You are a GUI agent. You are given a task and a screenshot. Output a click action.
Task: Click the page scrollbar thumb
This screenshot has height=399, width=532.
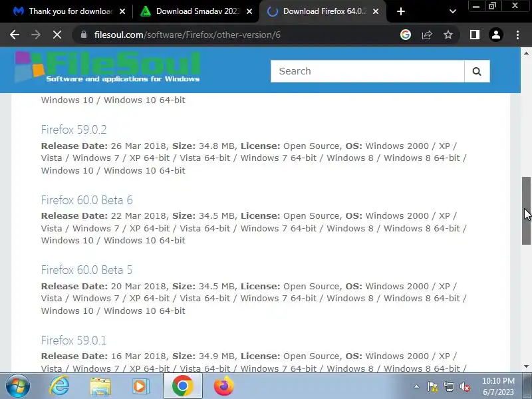pos(526,210)
